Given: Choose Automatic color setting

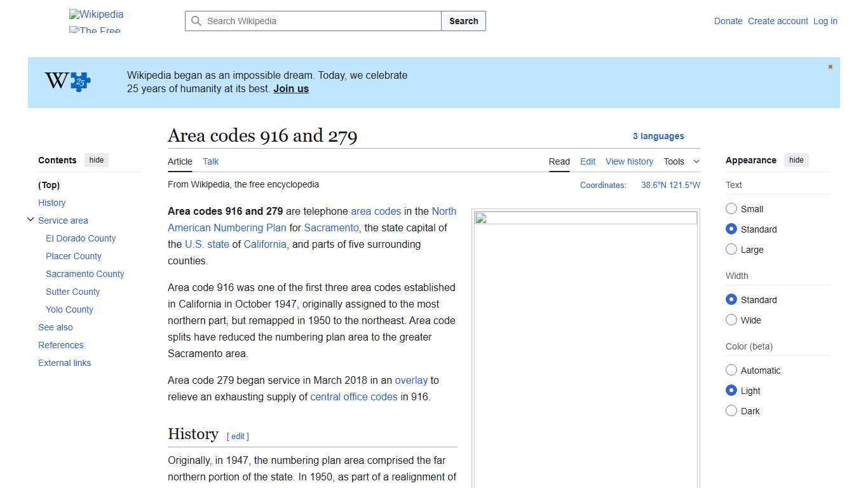Looking at the screenshot, I should coord(731,370).
